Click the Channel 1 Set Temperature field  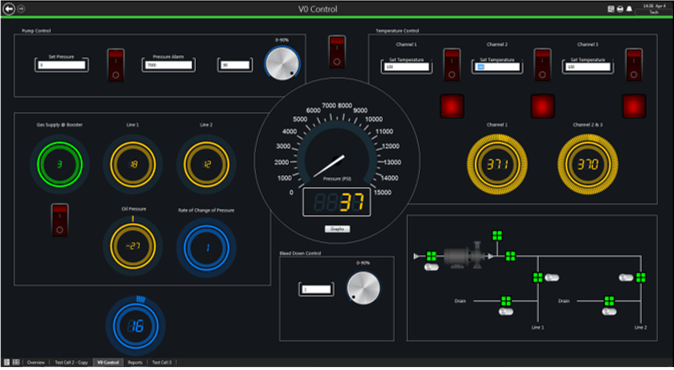[407, 67]
